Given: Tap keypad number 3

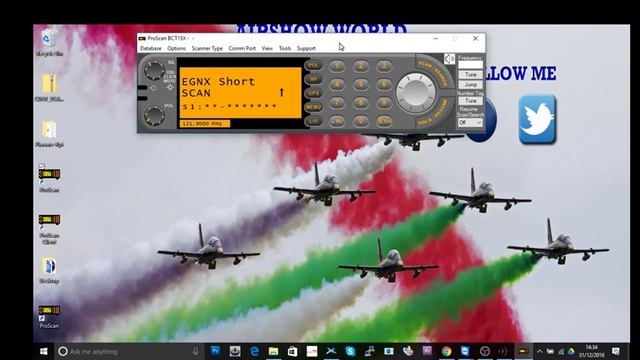Looking at the screenshot, I should coord(384,66).
